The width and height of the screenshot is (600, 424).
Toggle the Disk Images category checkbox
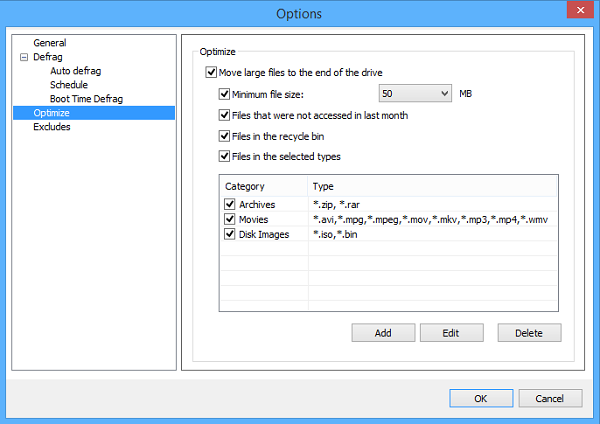(230, 234)
